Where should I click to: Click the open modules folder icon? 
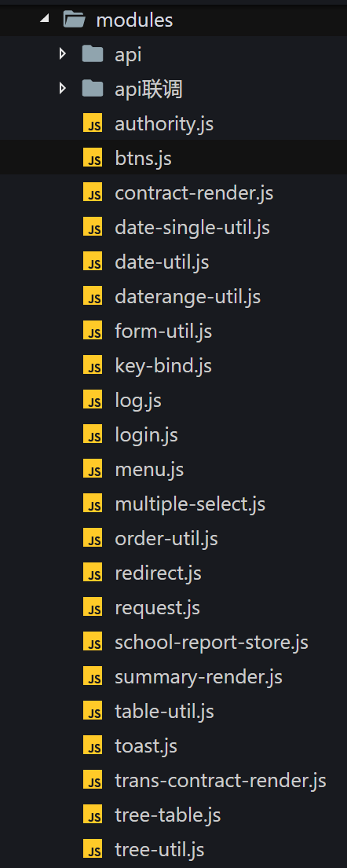pyautogui.click(x=74, y=20)
